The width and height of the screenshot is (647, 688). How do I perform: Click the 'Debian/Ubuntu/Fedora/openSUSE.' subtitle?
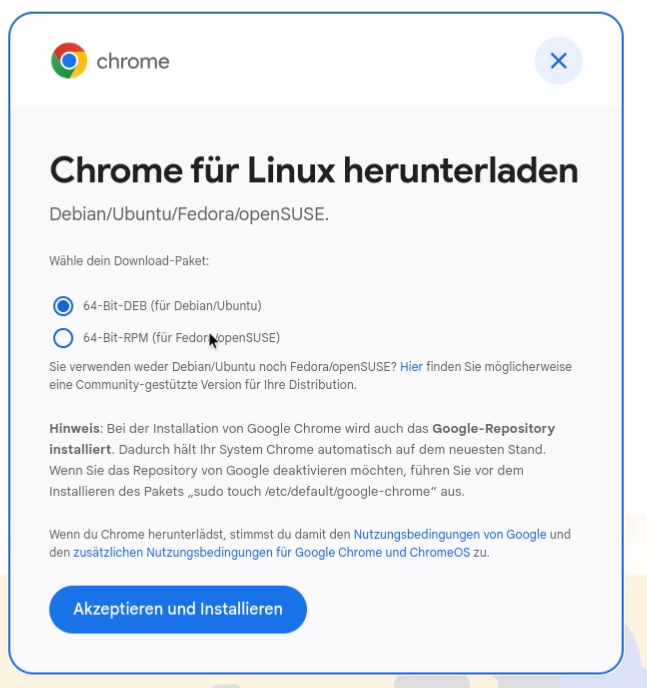click(189, 214)
